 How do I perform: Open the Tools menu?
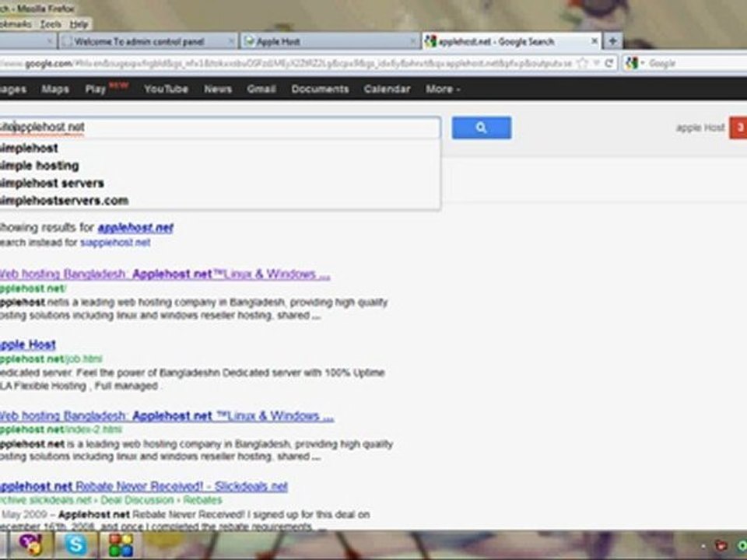51,24
